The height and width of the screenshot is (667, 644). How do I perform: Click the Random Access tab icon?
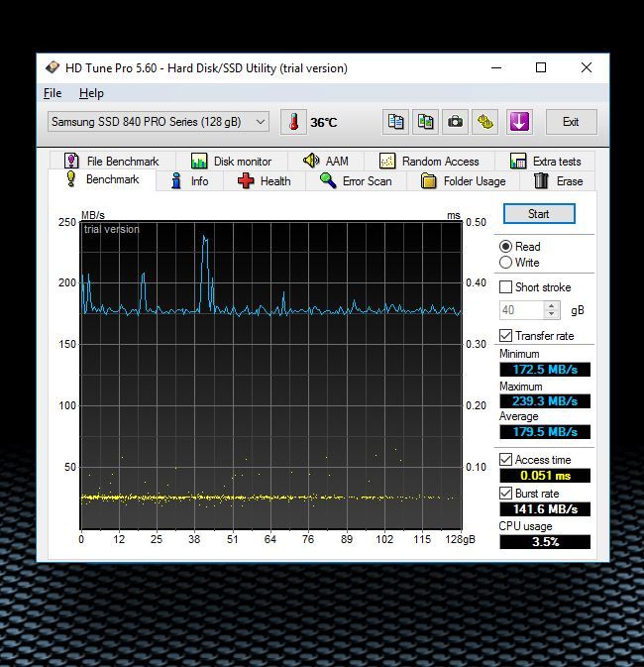click(x=387, y=161)
